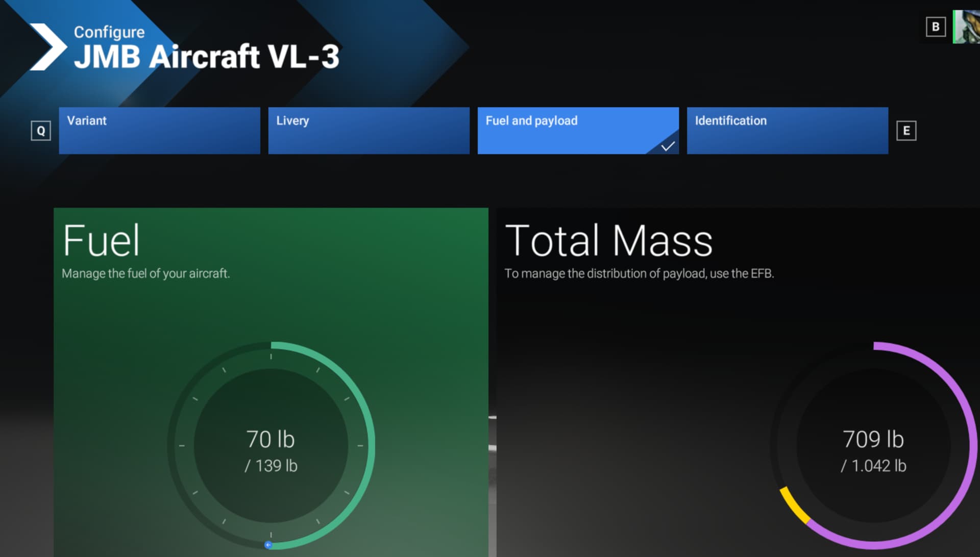980x557 pixels.
Task: Click the Configure label
Action: 109,32
